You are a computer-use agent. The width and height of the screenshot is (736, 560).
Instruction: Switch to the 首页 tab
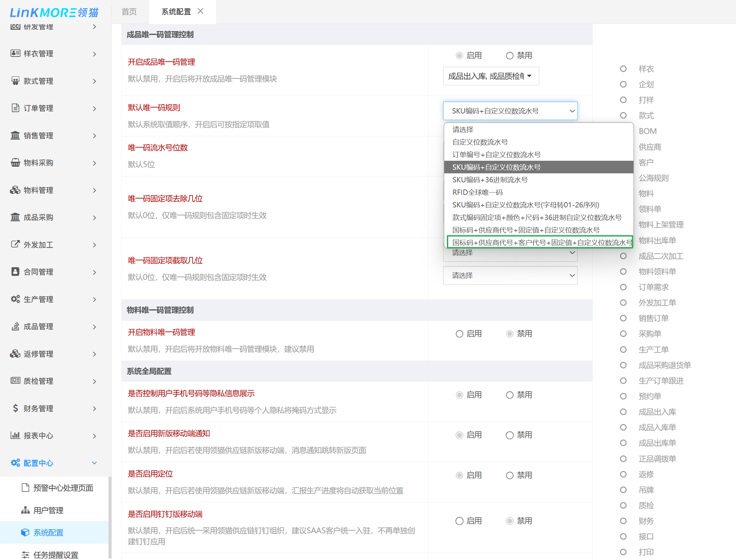[129, 12]
